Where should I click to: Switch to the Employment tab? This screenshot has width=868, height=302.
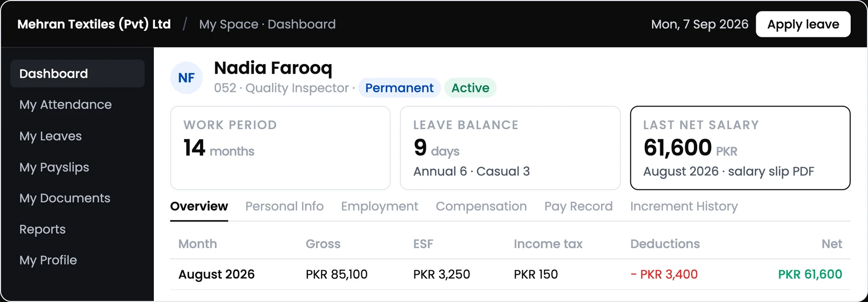(380, 206)
